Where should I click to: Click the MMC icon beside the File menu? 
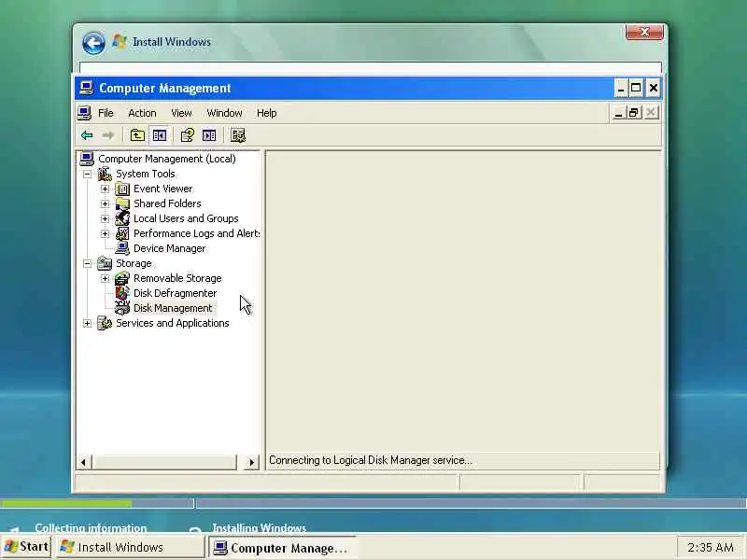tap(85, 113)
